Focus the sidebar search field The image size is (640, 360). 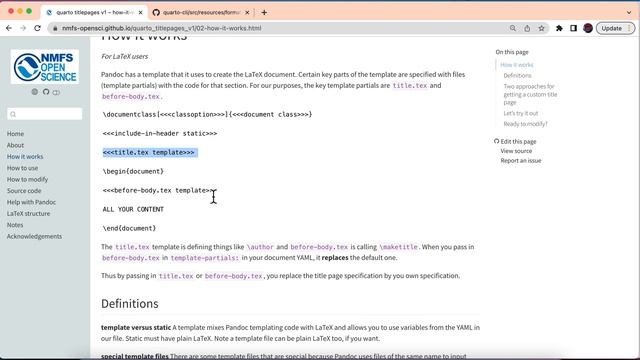pos(44,114)
